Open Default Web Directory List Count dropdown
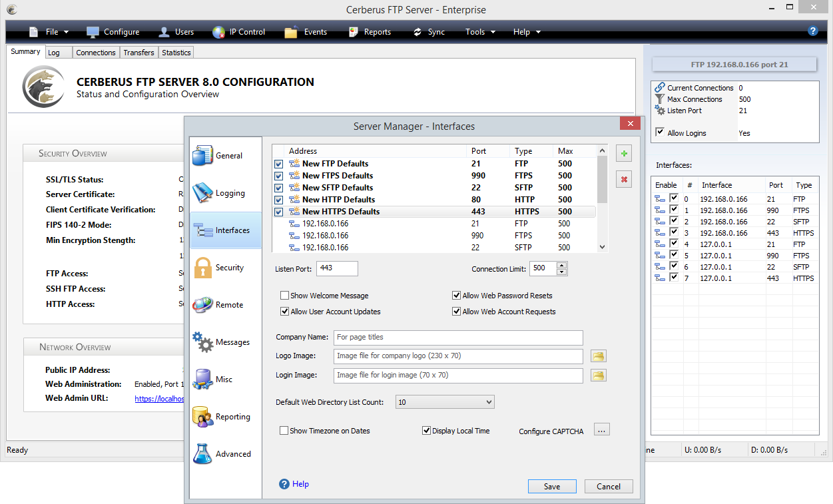Image resolution: width=833 pixels, height=504 pixels. coord(445,402)
